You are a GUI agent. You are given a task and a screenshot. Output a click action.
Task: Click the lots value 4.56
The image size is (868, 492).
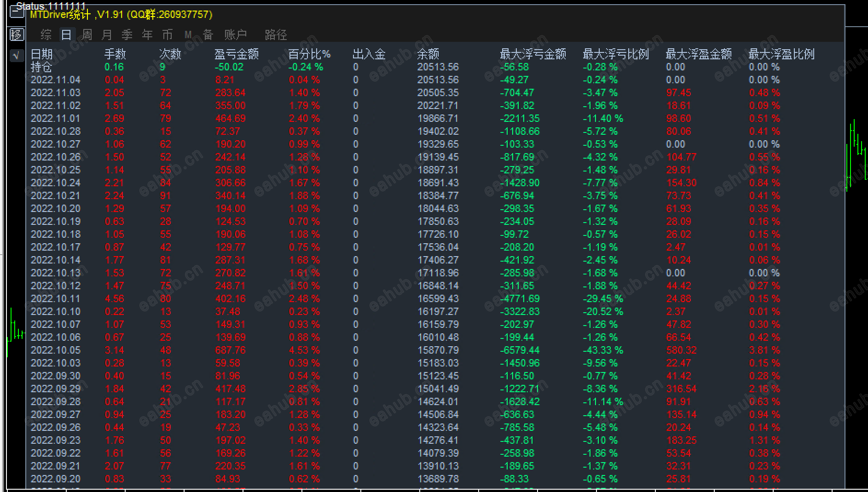coord(115,299)
